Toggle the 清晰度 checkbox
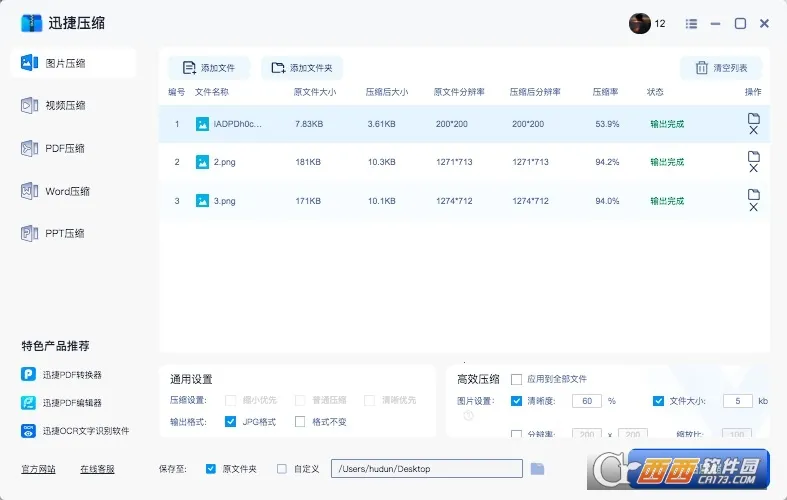 pyautogui.click(x=516, y=401)
